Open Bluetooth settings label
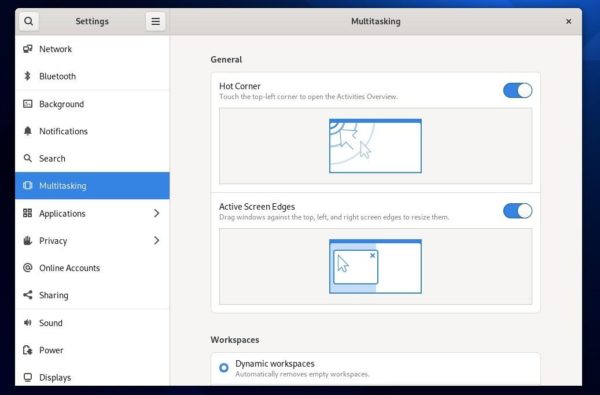The height and width of the screenshot is (395, 600). tap(57, 76)
